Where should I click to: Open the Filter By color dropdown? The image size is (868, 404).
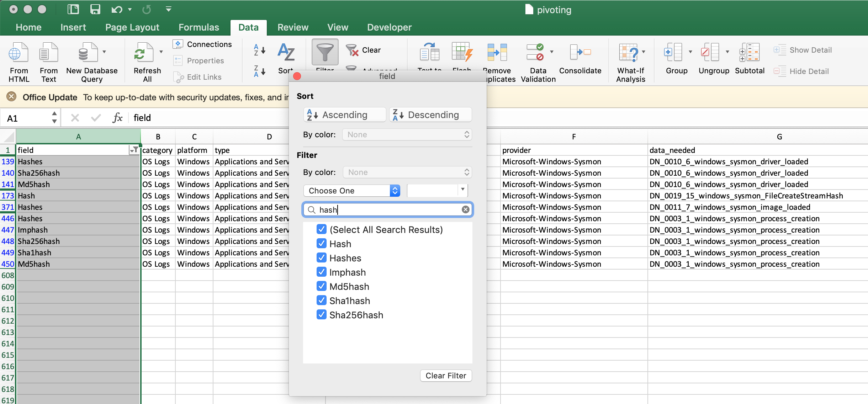(407, 172)
